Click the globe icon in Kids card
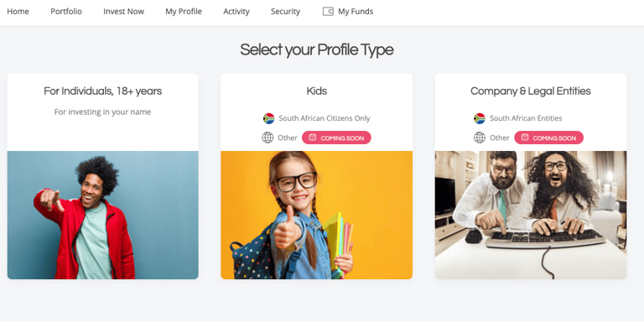 click(x=267, y=138)
